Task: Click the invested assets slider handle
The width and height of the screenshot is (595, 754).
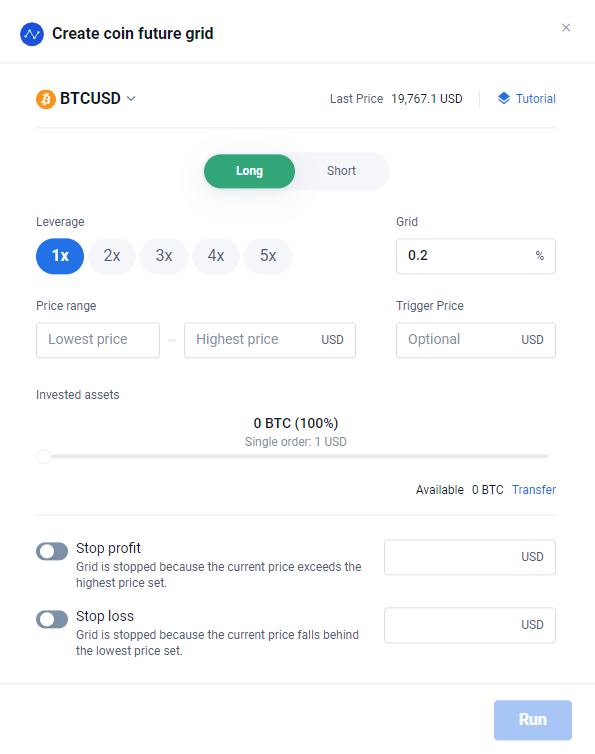Action: point(44,456)
